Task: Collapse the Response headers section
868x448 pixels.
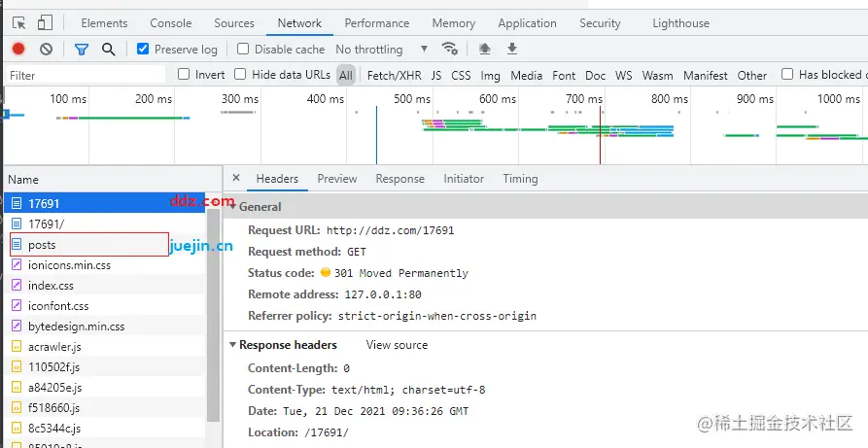Action: [233, 345]
